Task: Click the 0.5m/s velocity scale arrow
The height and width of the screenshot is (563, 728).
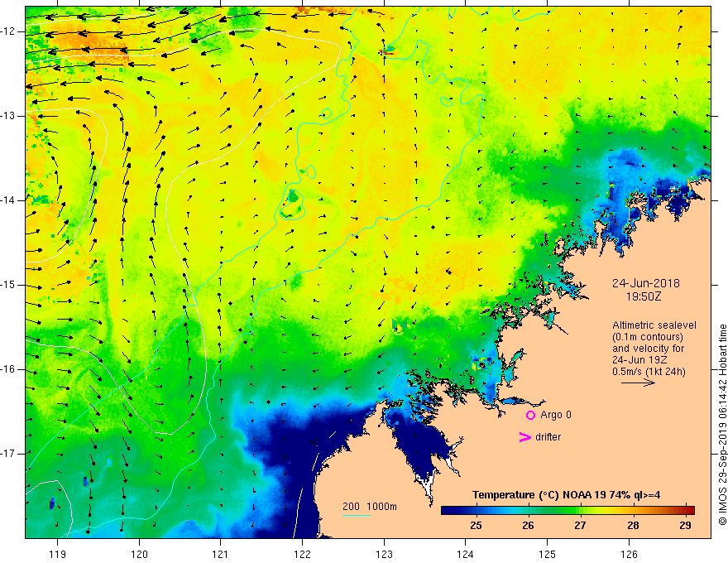Action: 638,383
